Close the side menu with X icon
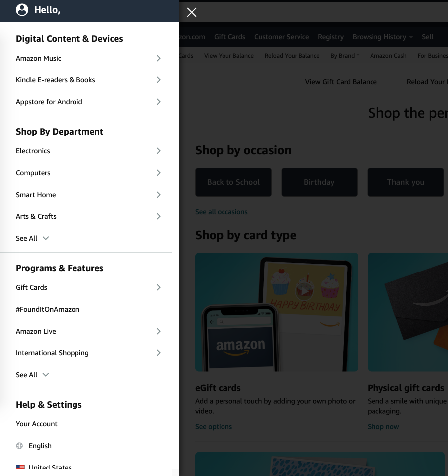 click(192, 12)
